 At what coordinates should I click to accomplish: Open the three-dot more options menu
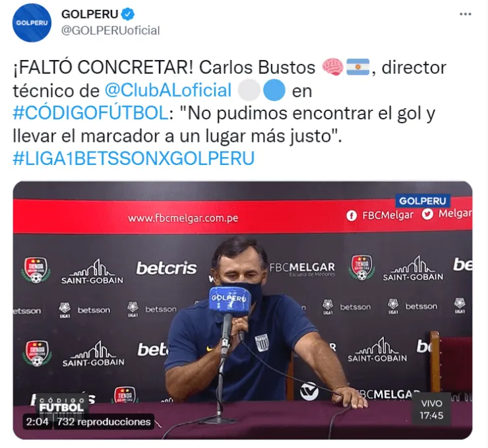[466, 15]
